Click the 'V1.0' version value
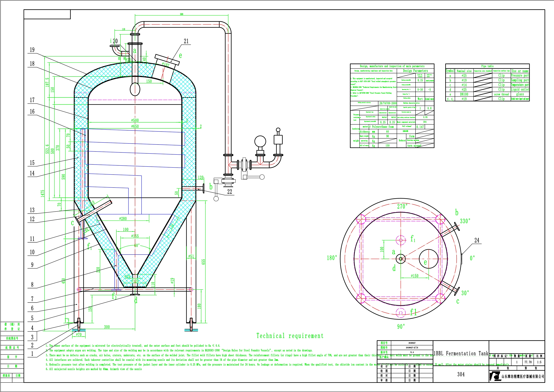The width and height of the screenshot is (554, 392). [412, 352]
